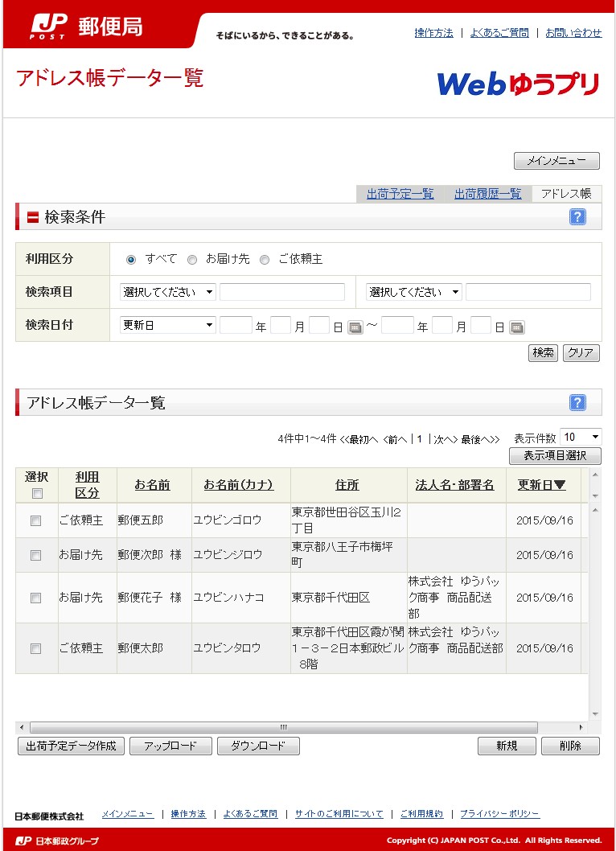Click the Webゆうプリ logo

(x=518, y=83)
